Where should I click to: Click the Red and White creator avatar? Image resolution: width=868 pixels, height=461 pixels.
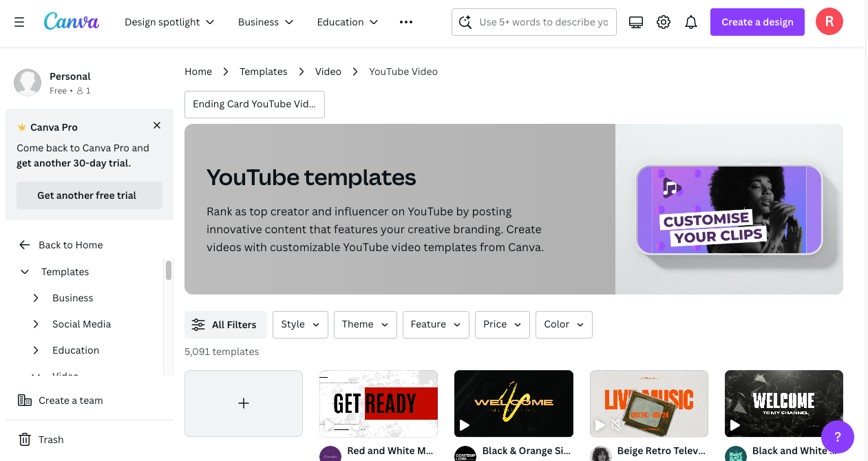point(330,454)
